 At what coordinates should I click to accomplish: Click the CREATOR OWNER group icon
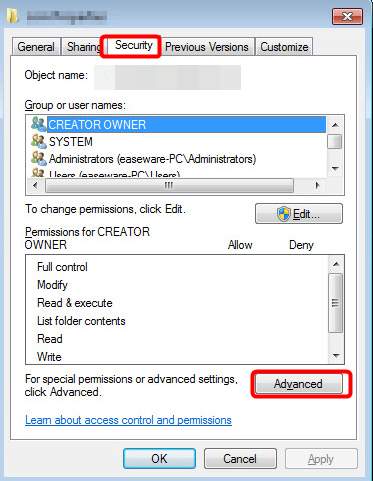[x=38, y=124]
